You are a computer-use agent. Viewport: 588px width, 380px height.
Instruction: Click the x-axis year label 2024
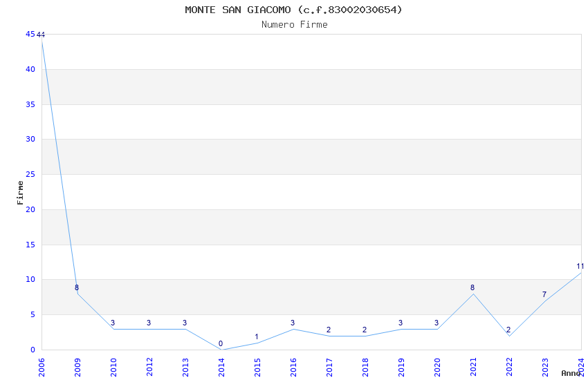point(582,368)
